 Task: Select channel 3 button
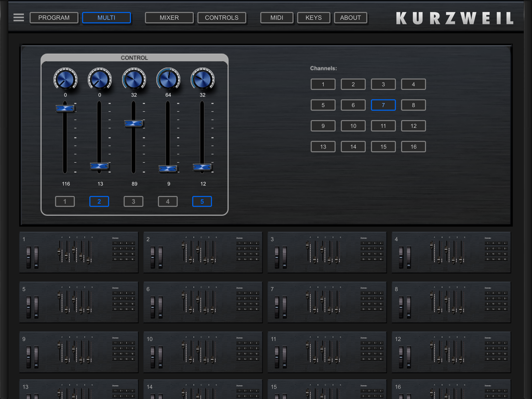tap(383, 84)
